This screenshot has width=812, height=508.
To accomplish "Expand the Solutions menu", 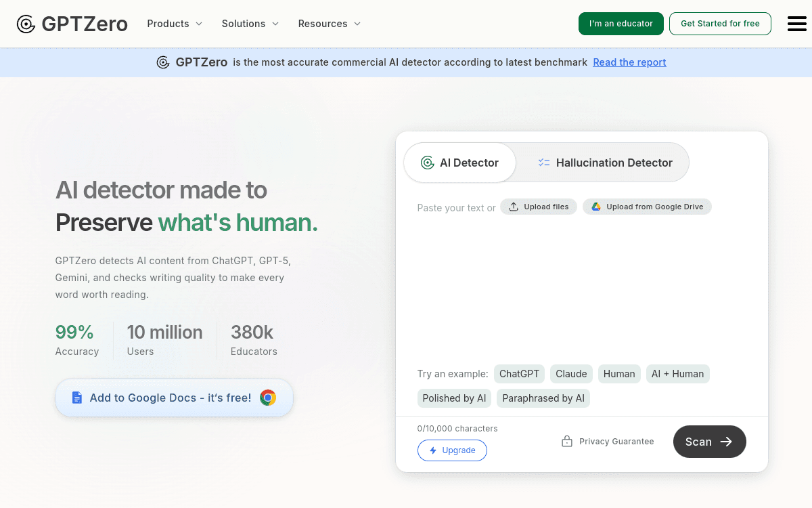I will (250, 24).
